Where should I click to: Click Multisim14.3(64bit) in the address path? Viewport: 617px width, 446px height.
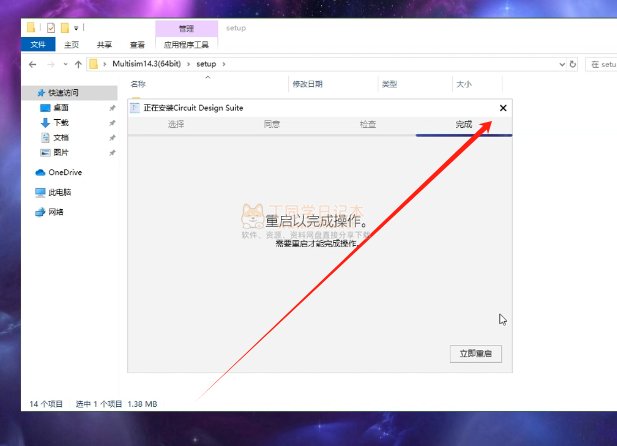[144, 64]
